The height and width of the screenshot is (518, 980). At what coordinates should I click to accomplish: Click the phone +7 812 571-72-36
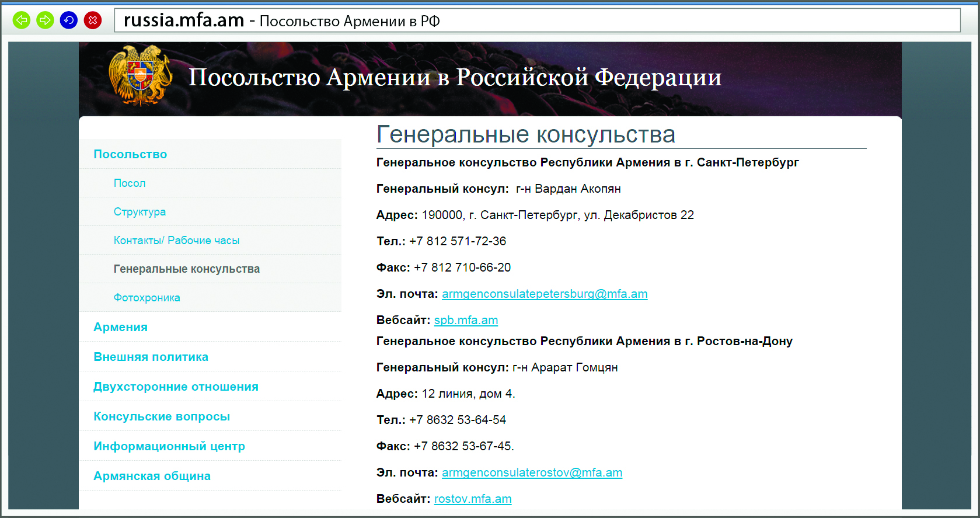point(458,241)
